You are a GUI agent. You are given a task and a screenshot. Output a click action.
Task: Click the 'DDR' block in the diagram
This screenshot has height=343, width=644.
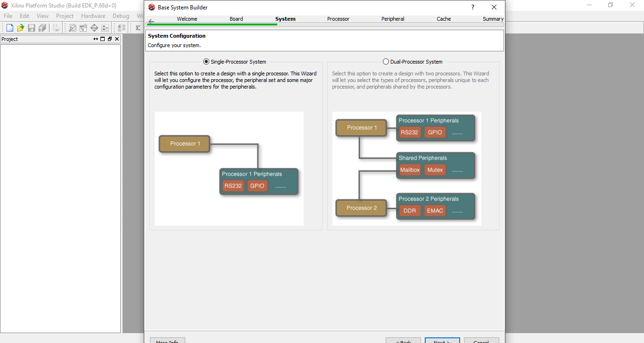click(410, 211)
